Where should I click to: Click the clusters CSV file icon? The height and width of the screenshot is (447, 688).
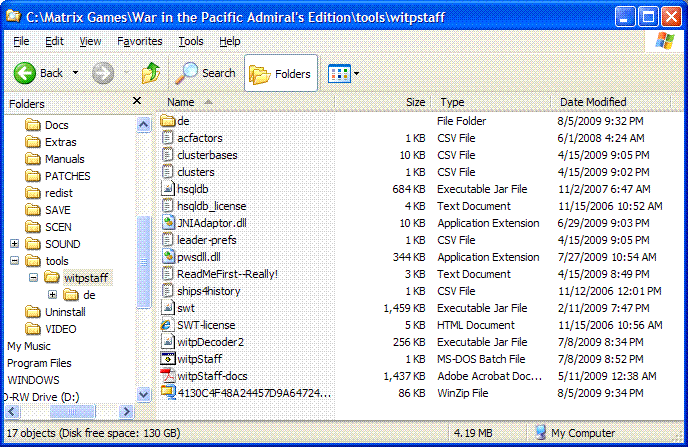(167, 172)
